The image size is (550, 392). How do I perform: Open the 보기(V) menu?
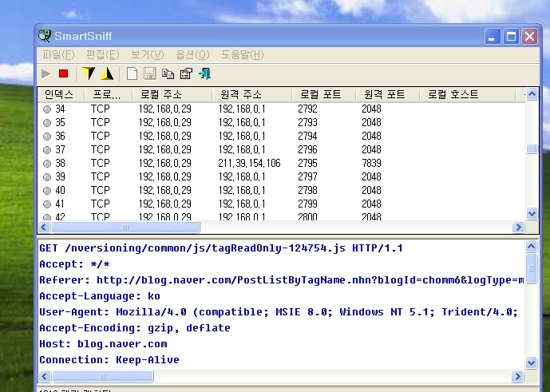[x=147, y=55]
